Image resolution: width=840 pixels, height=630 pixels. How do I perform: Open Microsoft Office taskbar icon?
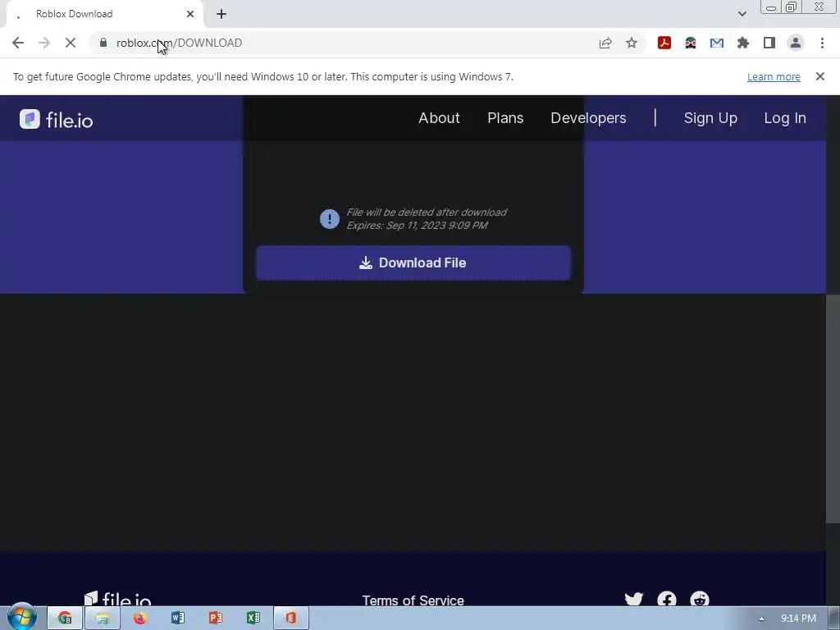tap(291, 618)
